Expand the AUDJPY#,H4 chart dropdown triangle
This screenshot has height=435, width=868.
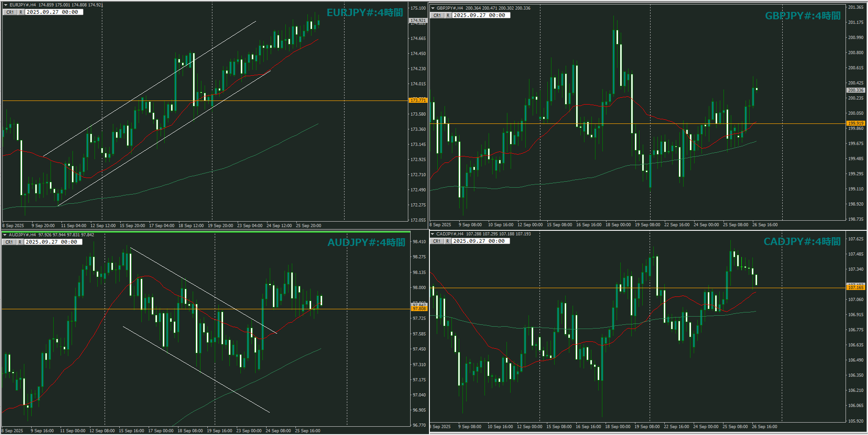click(5, 235)
